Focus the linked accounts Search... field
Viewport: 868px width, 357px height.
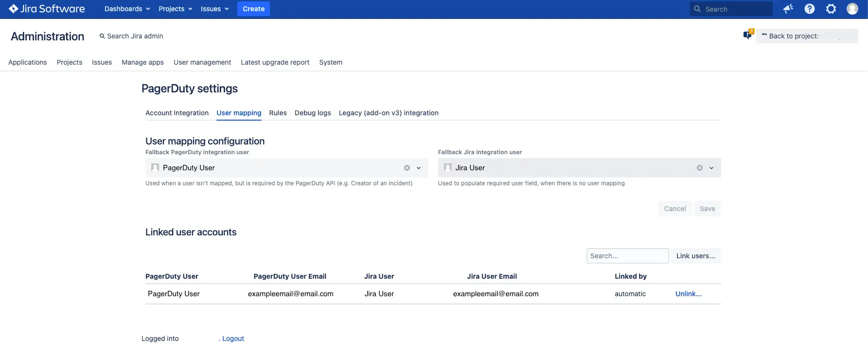coord(627,256)
